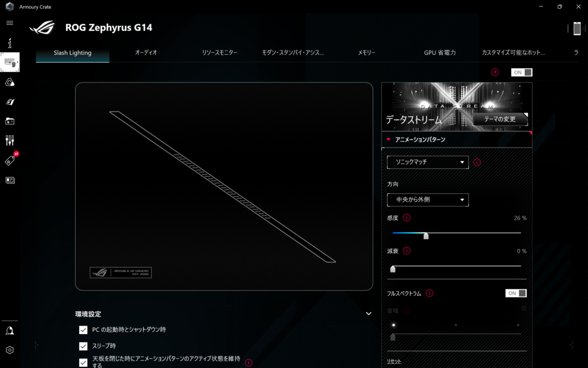Image resolution: width=588 pixels, height=368 pixels.
Task: Click the phone device icon at top right
Action: point(577,28)
